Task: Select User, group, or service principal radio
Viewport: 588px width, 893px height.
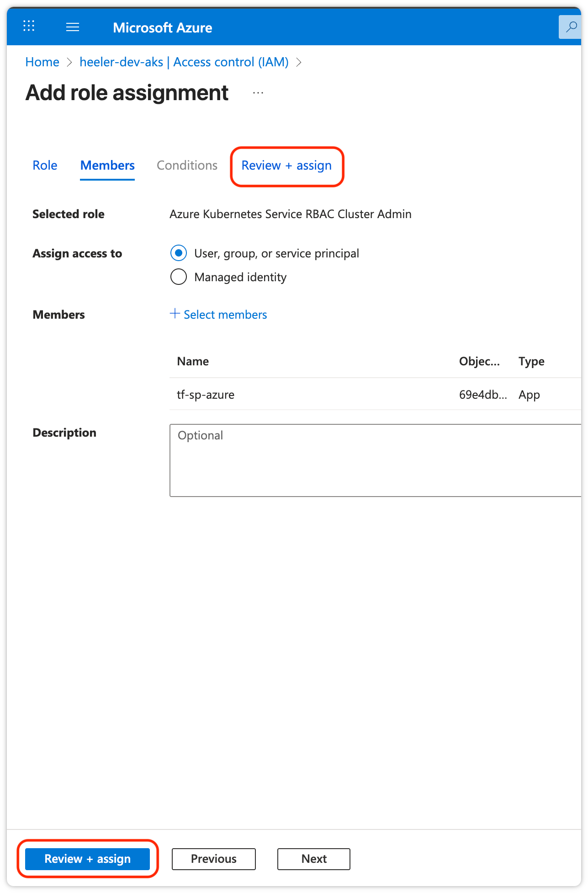Action: tap(179, 253)
